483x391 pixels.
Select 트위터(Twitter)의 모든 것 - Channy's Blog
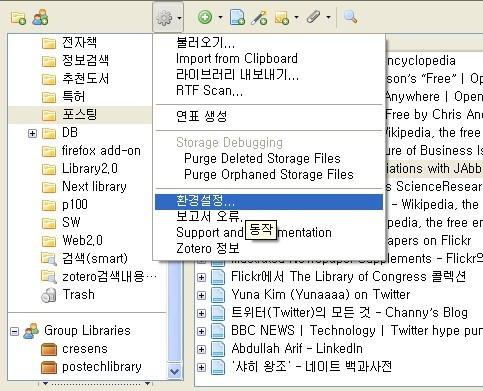(349, 313)
